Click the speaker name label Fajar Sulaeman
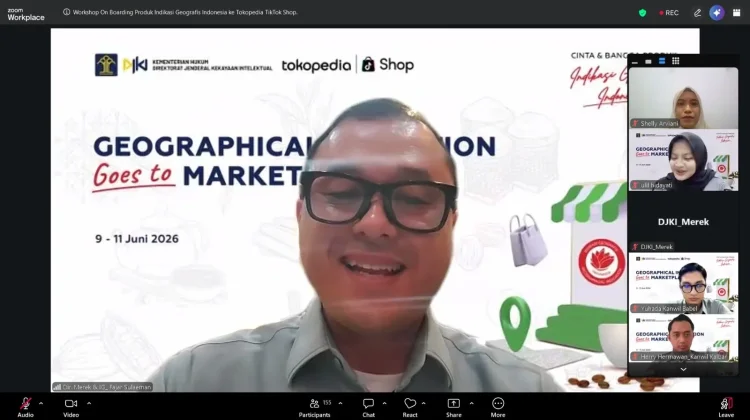 [x=103, y=387]
